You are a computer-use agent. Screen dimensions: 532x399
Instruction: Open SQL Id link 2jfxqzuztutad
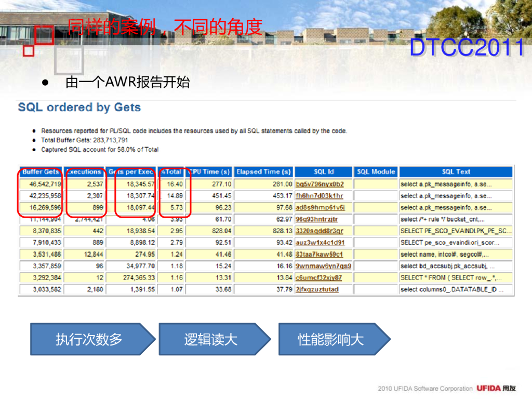[317, 289]
